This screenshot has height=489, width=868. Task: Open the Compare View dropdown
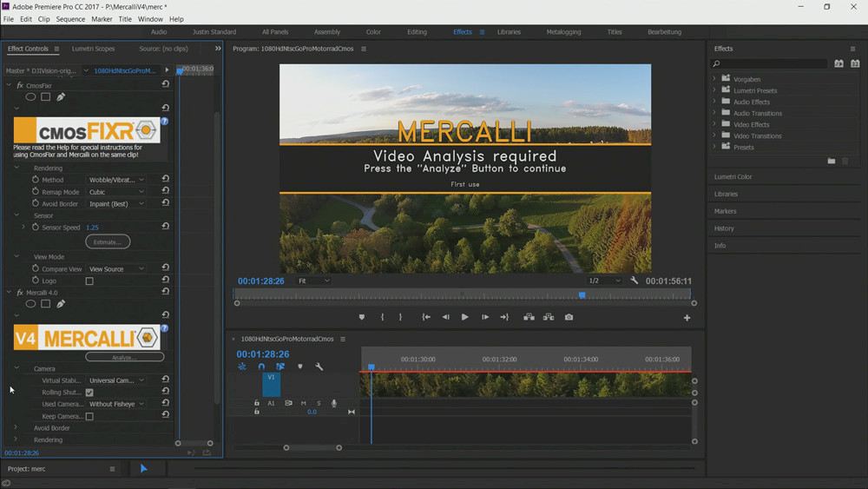pyautogui.click(x=117, y=268)
